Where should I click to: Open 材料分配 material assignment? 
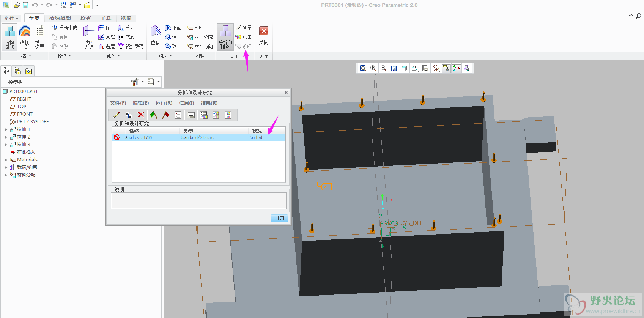[x=200, y=37]
